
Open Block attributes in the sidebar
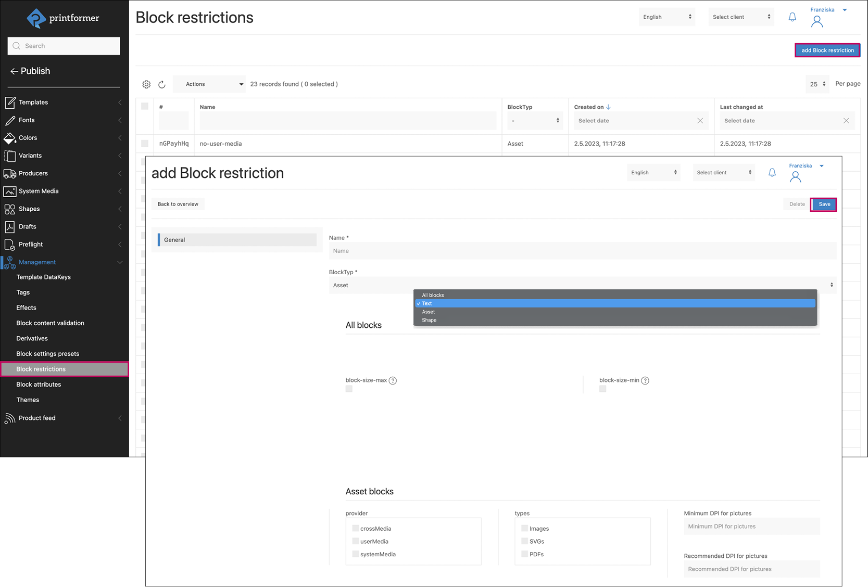[39, 385]
